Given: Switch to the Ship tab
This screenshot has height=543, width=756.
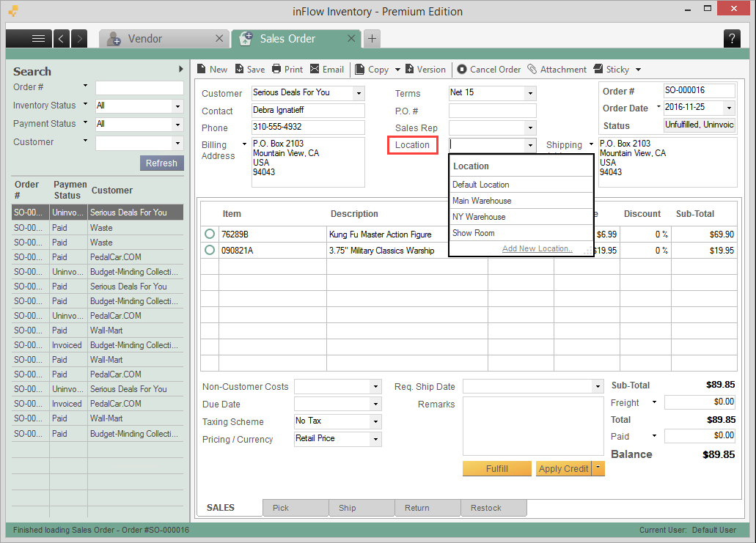Looking at the screenshot, I should pos(362,508).
